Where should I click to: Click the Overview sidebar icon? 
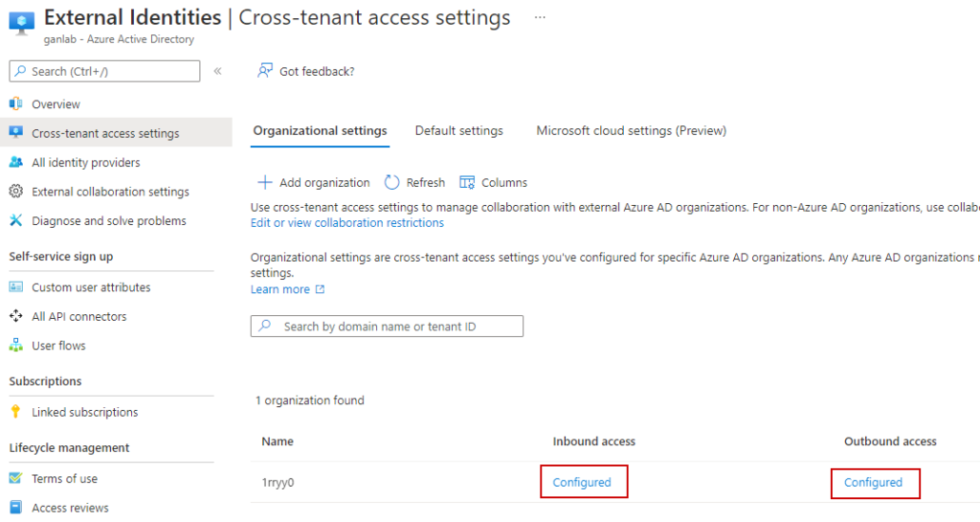click(x=15, y=103)
